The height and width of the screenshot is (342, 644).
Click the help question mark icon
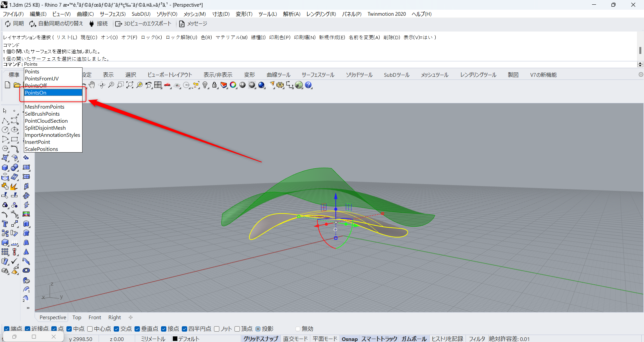click(x=308, y=85)
